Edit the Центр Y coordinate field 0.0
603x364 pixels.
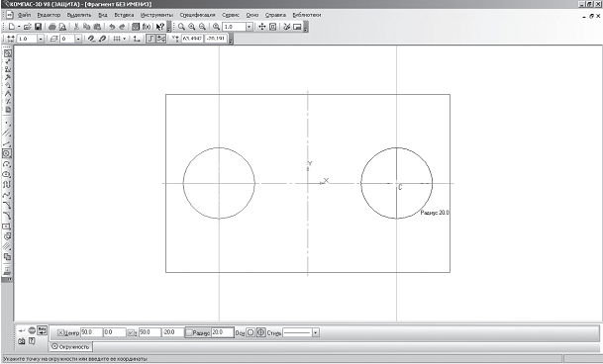coord(115,332)
